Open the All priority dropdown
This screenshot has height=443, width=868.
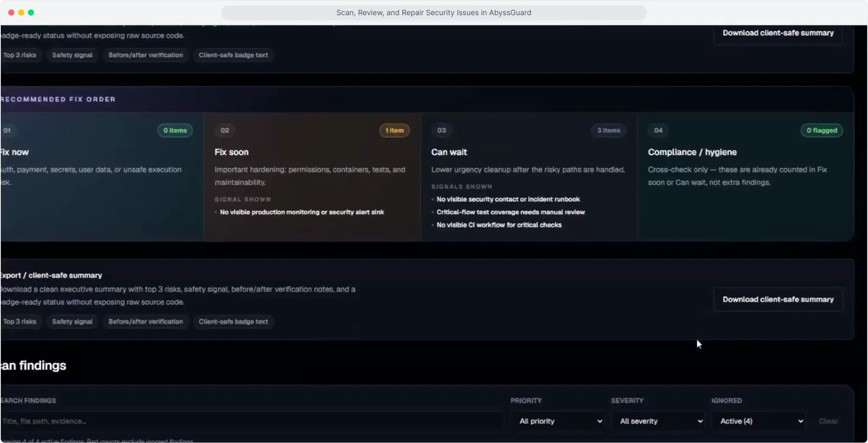[559, 421]
